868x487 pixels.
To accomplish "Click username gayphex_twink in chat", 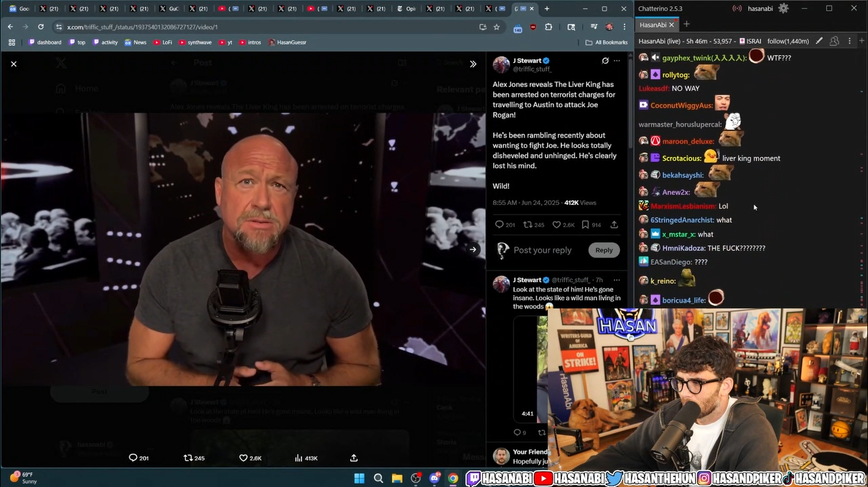I will [705, 58].
